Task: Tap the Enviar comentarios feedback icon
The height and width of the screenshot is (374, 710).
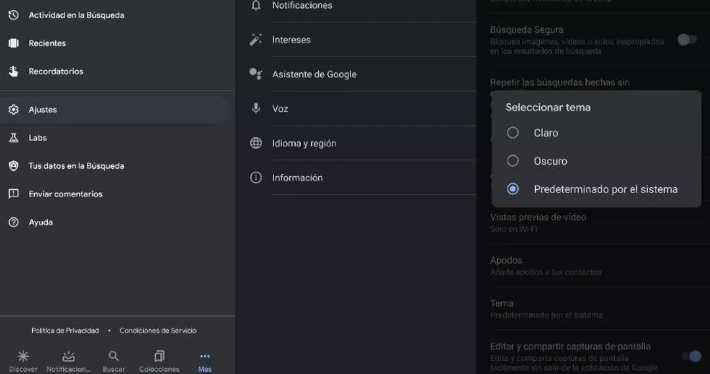Action: [14, 194]
